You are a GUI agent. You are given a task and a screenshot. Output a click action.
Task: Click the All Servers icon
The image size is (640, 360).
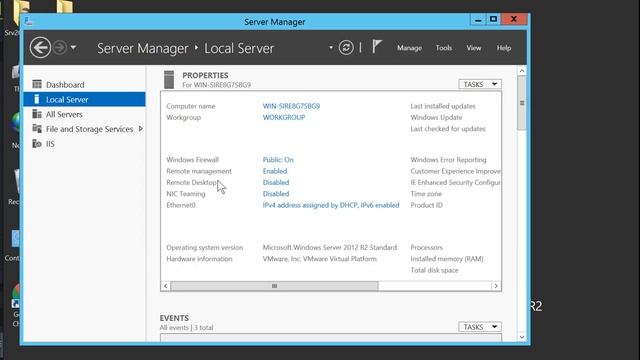[x=37, y=114]
